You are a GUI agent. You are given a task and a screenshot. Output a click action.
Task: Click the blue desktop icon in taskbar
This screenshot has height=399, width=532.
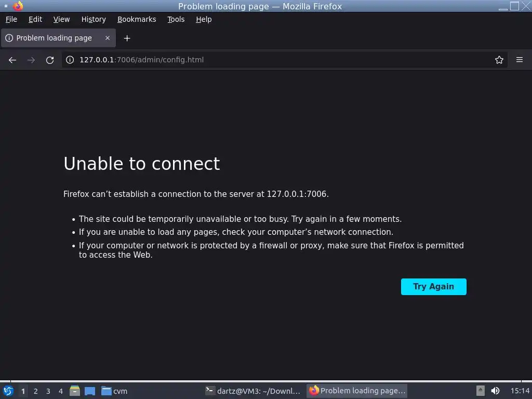90,391
